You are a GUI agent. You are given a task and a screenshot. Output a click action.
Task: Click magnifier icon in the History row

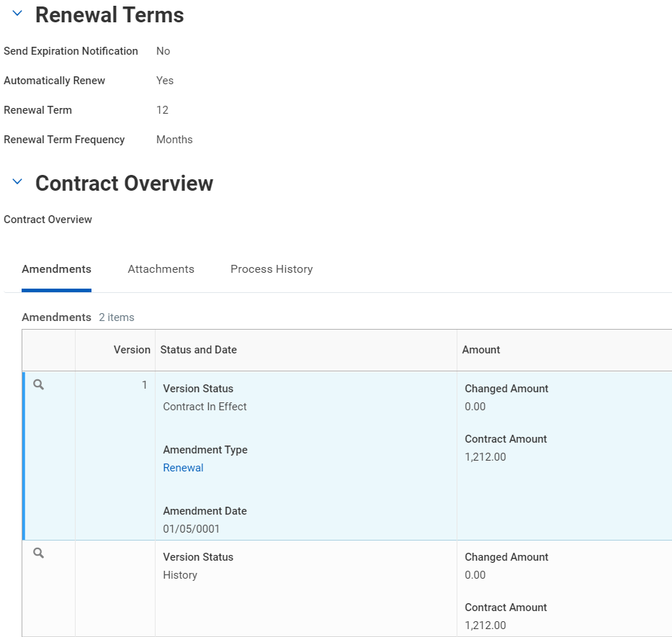pyautogui.click(x=39, y=554)
